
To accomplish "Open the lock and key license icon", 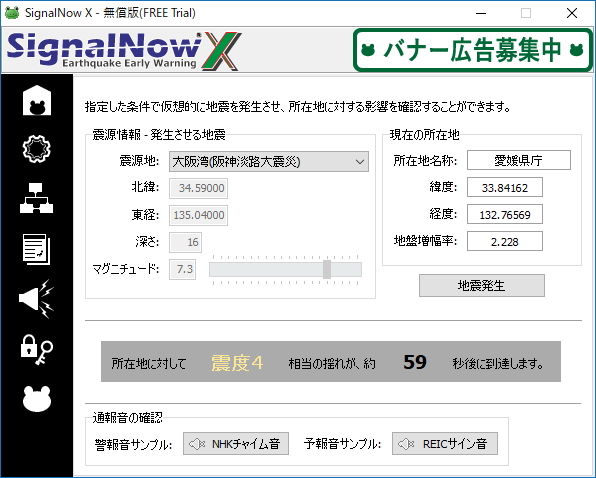I will coord(36,350).
